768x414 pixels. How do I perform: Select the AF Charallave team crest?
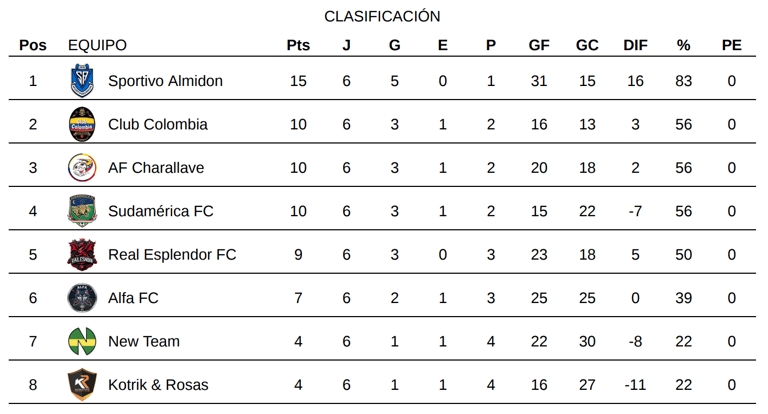point(82,168)
